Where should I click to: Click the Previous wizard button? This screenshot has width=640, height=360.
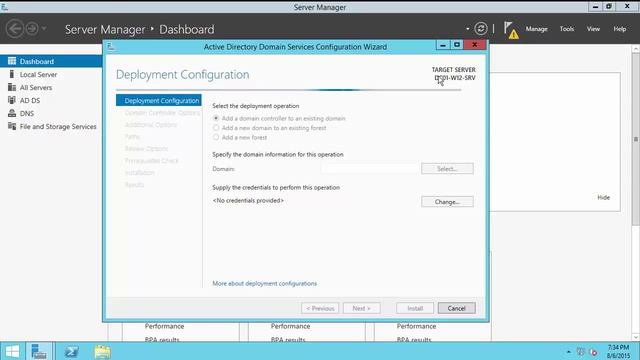click(x=320, y=308)
